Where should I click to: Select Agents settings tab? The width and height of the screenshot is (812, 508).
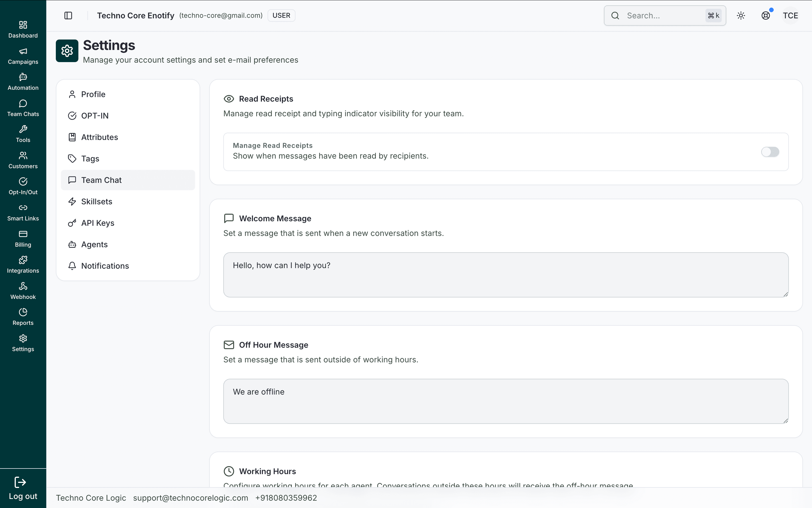point(128,245)
